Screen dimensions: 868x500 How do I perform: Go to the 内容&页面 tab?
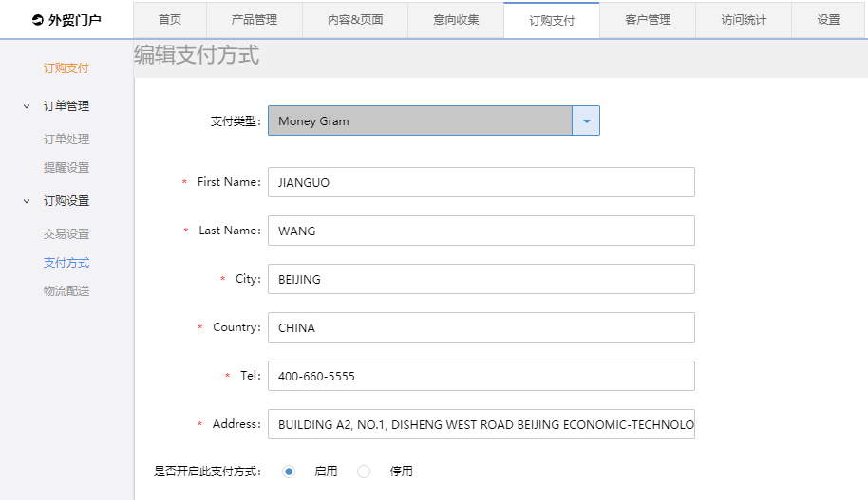pos(354,20)
